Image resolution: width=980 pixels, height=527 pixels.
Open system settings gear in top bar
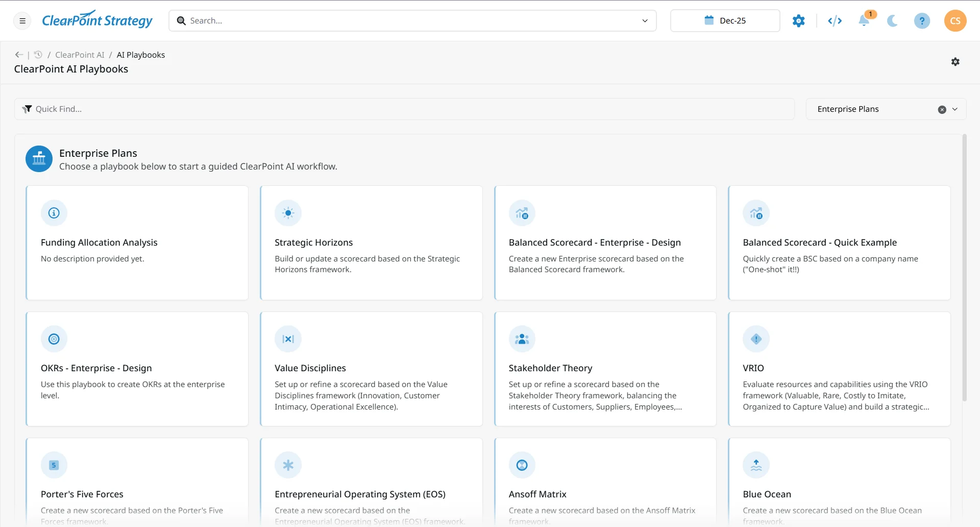[x=799, y=21]
